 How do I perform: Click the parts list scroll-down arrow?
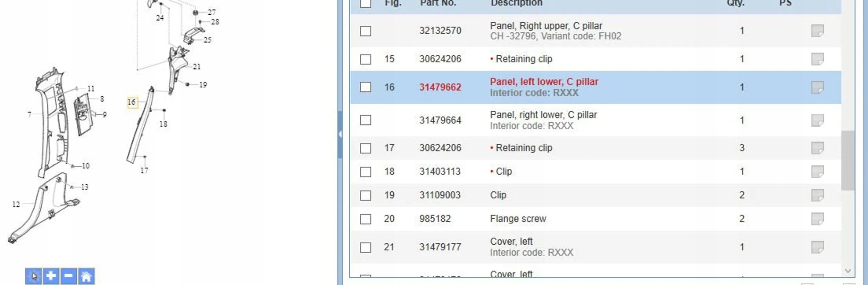pos(848,271)
